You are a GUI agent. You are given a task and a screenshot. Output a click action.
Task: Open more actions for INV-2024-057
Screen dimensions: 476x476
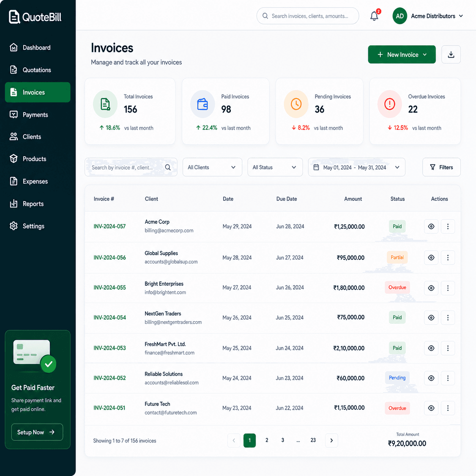[448, 227]
